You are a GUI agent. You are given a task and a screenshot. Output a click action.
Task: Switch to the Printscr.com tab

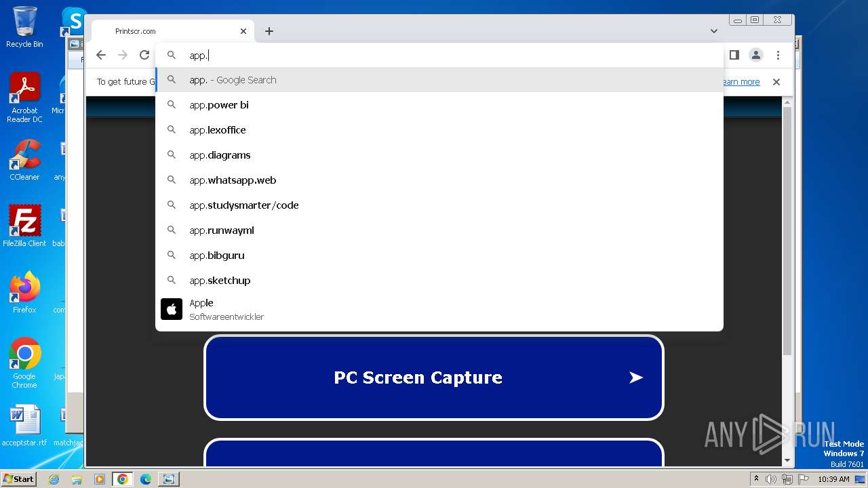172,31
